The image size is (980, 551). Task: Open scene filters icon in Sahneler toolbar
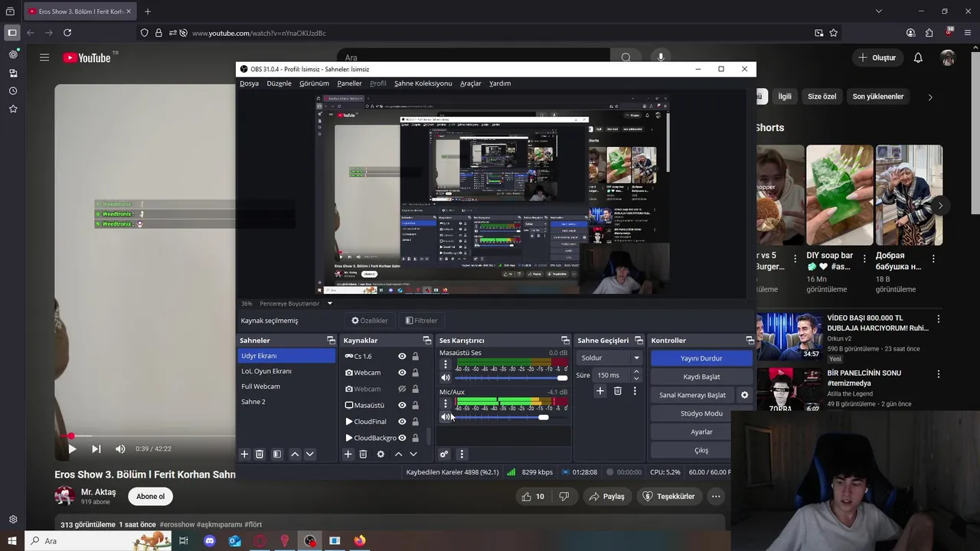pyautogui.click(x=277, y=454)
